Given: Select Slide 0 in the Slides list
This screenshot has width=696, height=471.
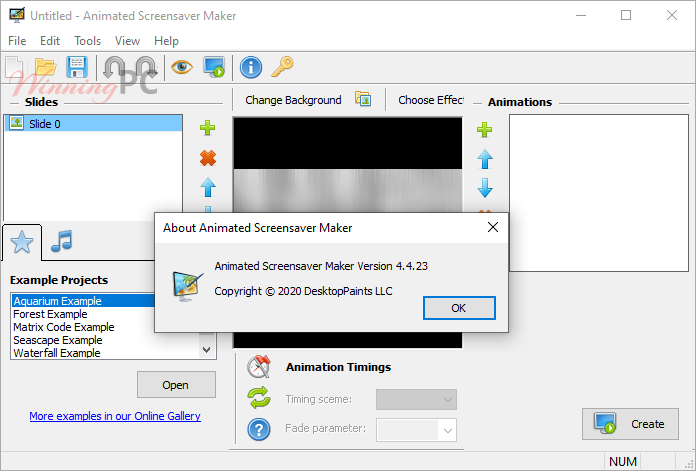Looking at the screenshot, I should pos(93,123).
